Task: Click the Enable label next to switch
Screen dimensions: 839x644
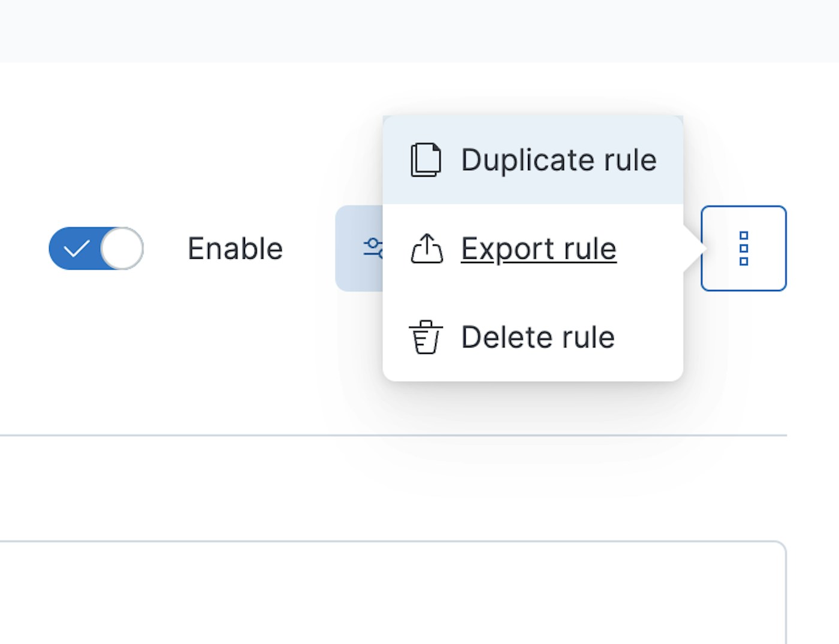Action: point(235,249)
